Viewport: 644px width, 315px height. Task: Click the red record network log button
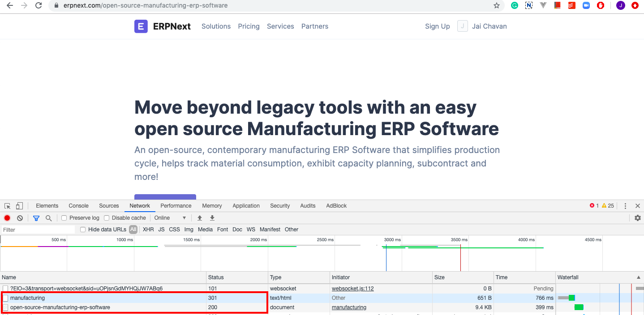pos(7,218)
